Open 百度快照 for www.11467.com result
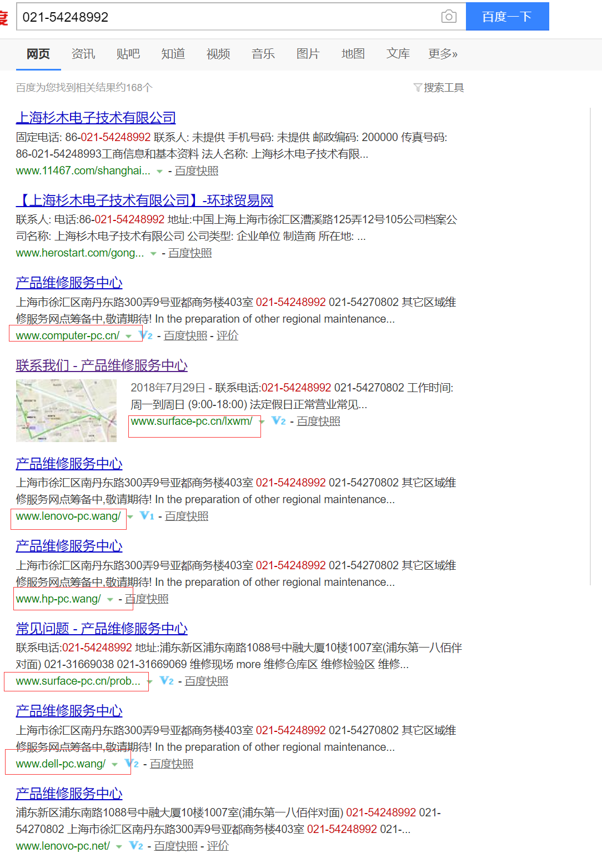Image resolution: width=602 pixels, height=868 pixels. tap(197, 171)
